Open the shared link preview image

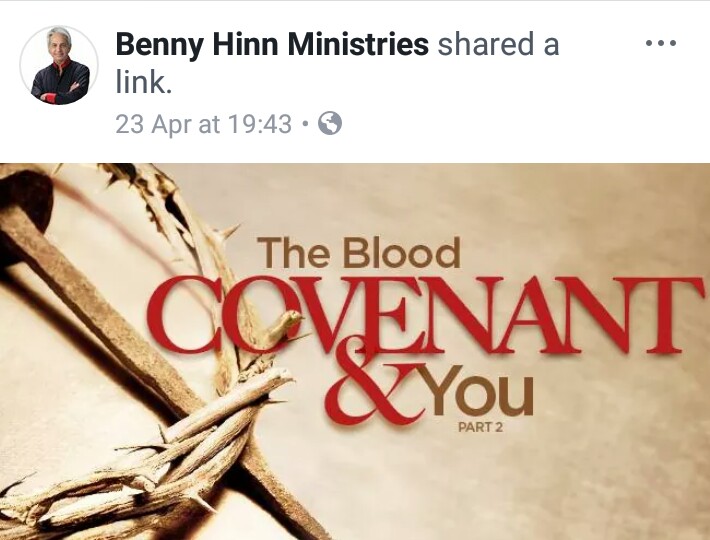click(x=355, y=352)
